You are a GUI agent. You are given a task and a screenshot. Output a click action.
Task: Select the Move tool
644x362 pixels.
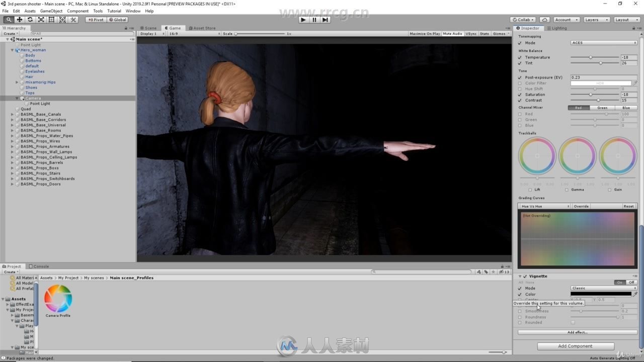point(19,20)
